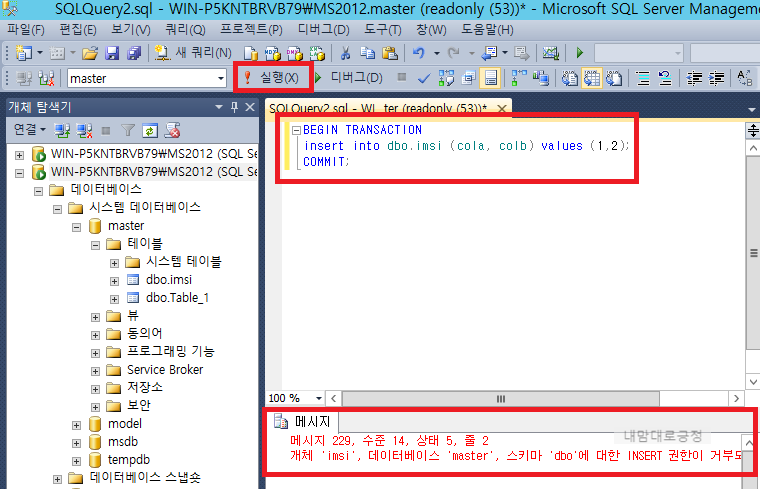The width and height of the screenshot is (760, 489).
Task: Open an Analysis Services MDX query icon
Action: pyautogui.click(x=272, y=53)
